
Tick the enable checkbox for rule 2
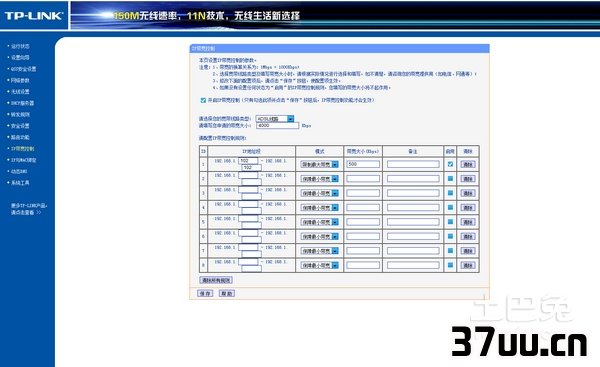[450, 179]
